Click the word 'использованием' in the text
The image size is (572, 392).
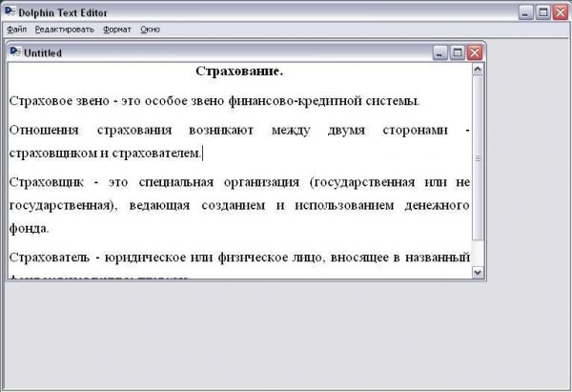tap(344, 205)
